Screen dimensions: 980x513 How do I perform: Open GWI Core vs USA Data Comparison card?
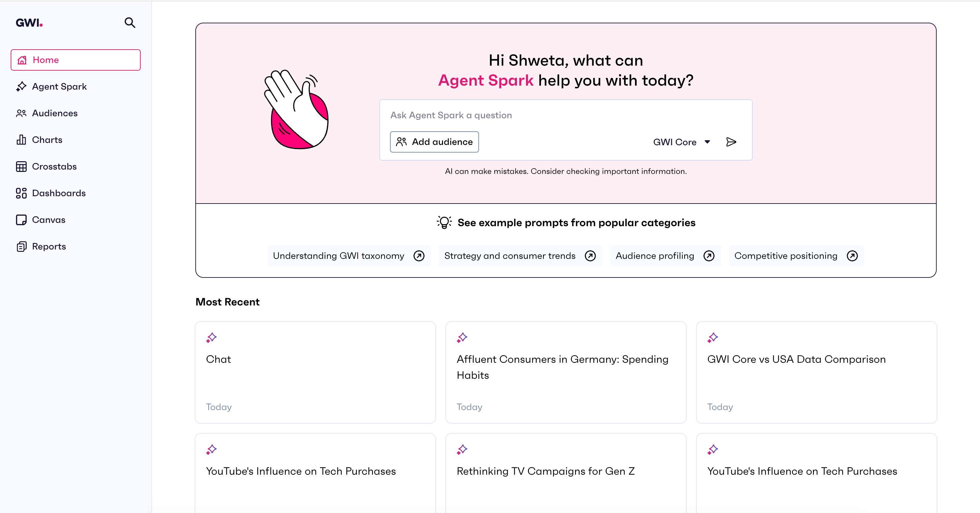816,372
